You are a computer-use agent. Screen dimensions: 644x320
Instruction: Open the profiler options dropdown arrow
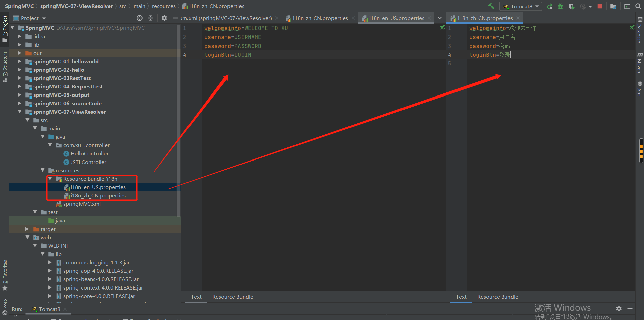[x=590, y=7]
